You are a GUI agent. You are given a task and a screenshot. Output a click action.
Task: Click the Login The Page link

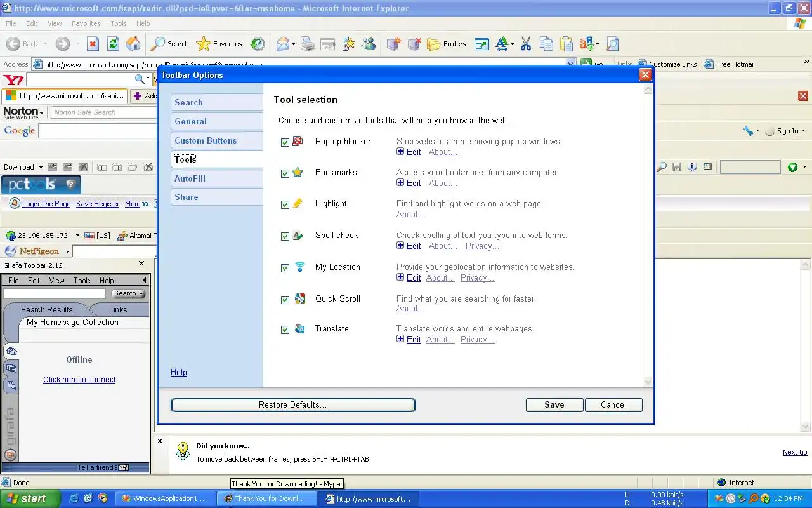pyautogui.click(x=46, y=204)
